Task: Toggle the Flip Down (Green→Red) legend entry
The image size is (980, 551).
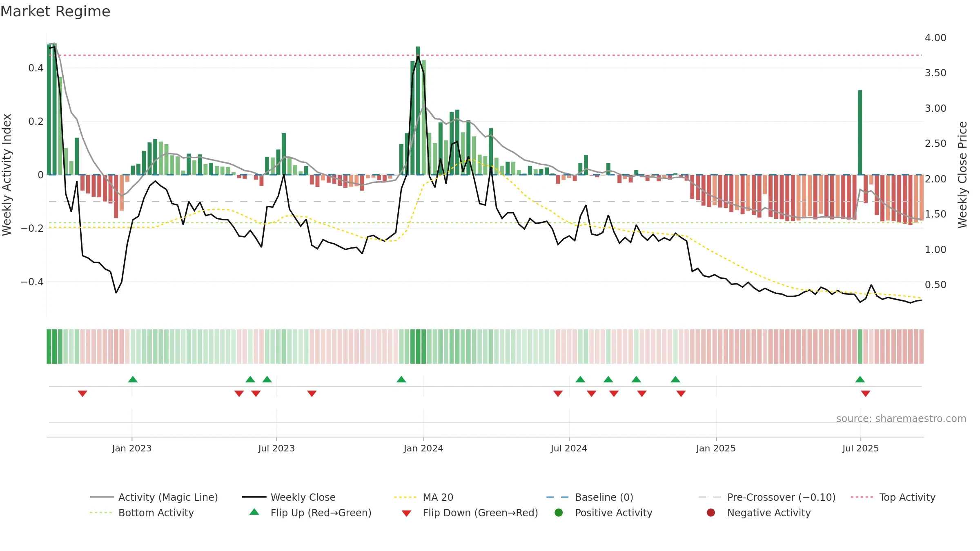Action: point(470,513)
